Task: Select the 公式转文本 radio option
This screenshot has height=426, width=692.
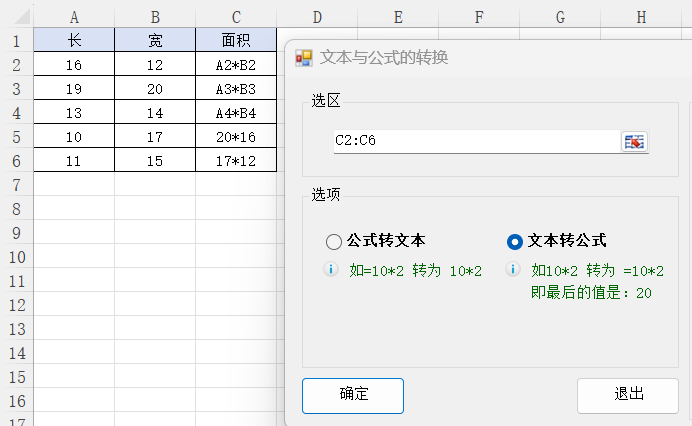Action: [x=334, y=241]
